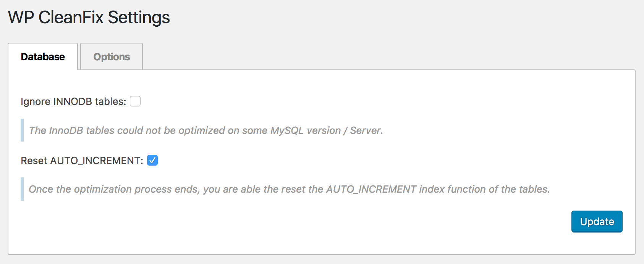This screenshot has height=264, width=644.
Task: Click the word 'Server' in the InnoDB note
Action: [366, 130]
